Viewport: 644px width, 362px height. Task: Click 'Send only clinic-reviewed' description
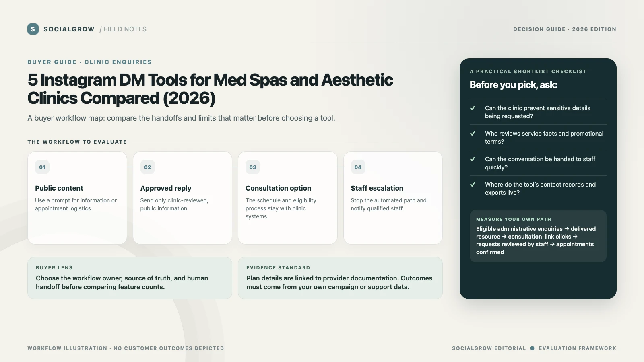[174, 204]
